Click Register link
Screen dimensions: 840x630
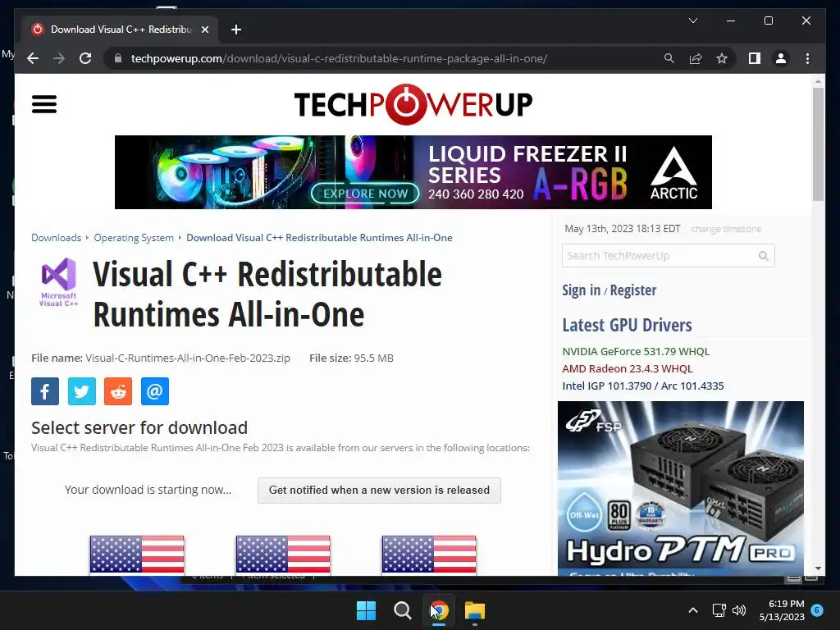pos(633,290)
